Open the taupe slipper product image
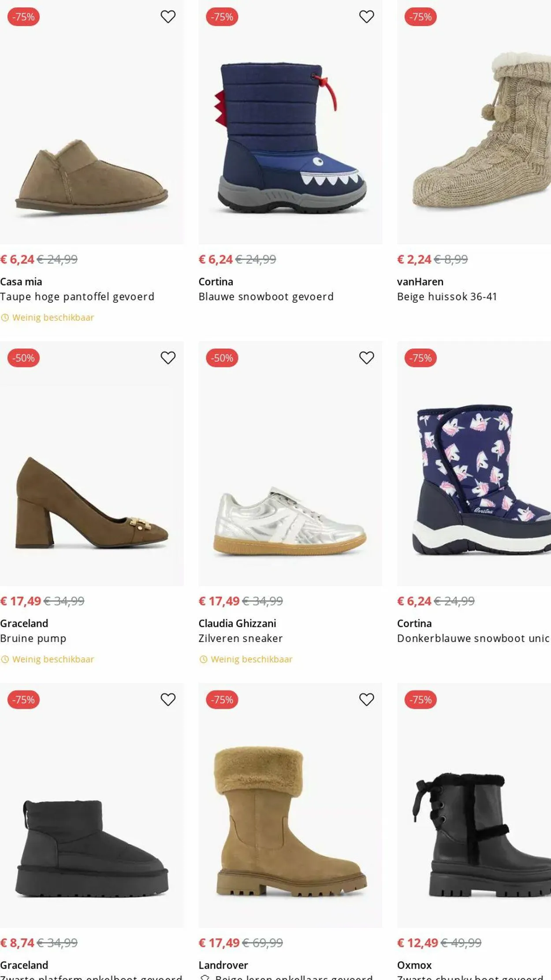The height and width of the screenshot is (980, 551). 92,176
